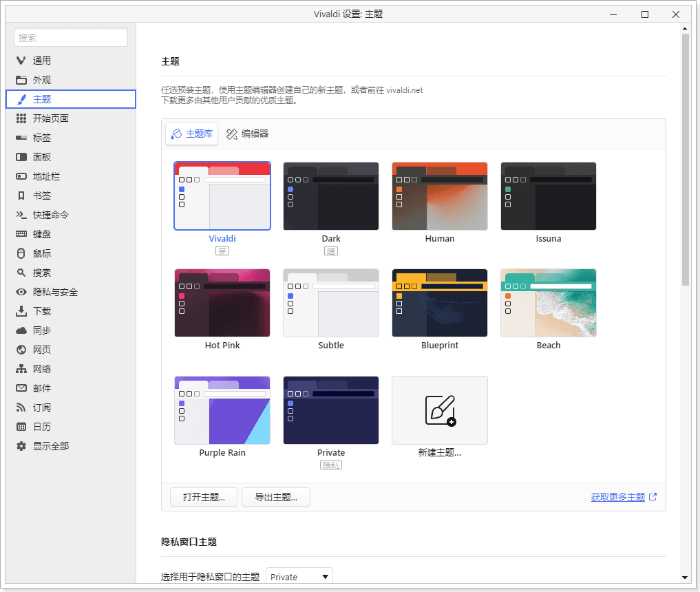
Task: Open the 主题库 tab
Action: pos(192,134)
